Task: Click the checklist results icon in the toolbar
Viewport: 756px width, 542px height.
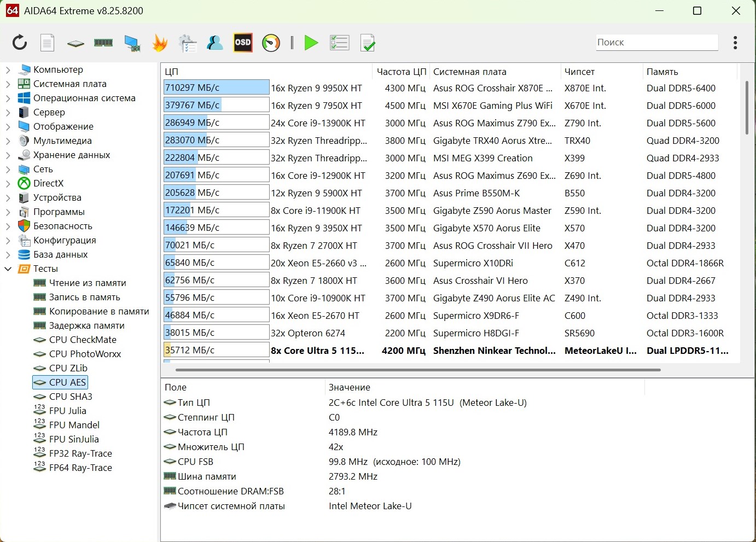Action: pyautogui.click(x=339, y=43)
